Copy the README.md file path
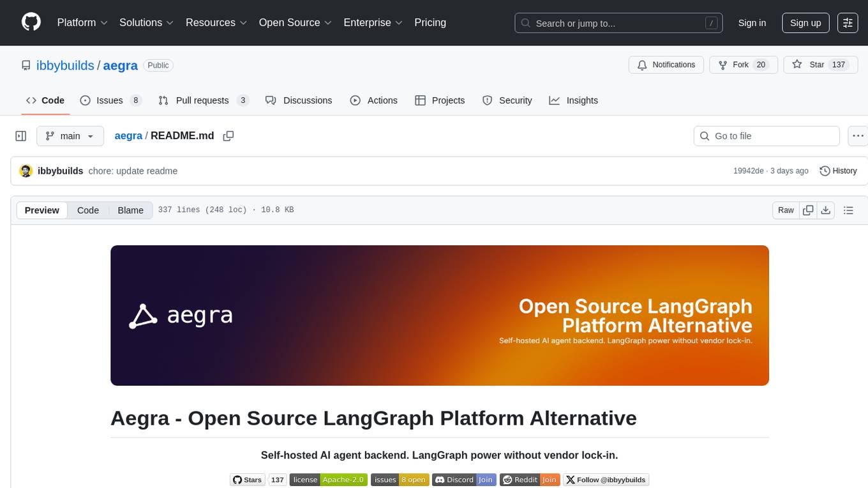Viewport: 868px width, 488px height. pos(228,136)
